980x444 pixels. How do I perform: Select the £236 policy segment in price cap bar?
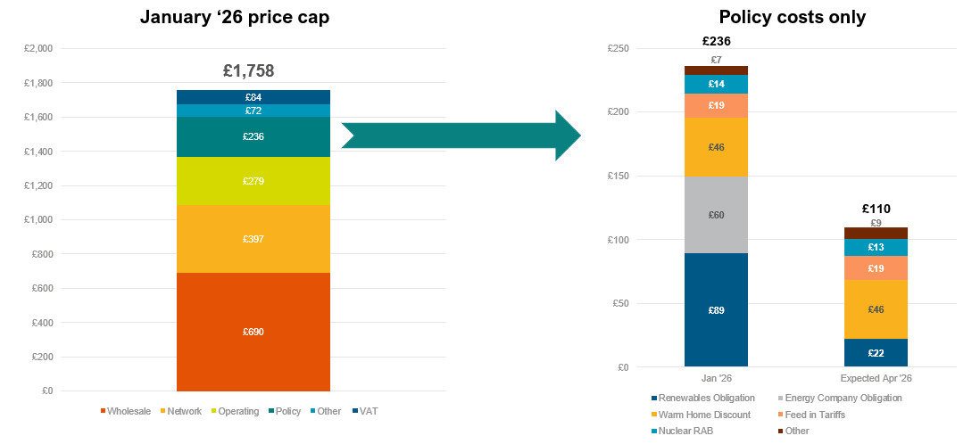click(253, 136)
